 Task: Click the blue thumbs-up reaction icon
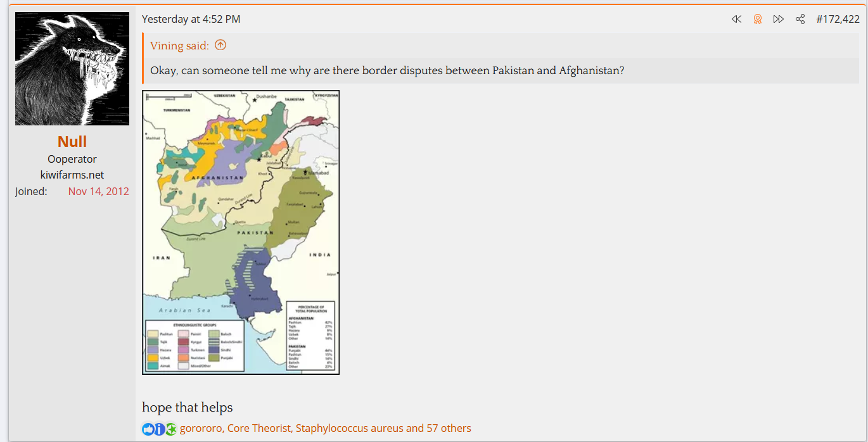click(148, 429)
